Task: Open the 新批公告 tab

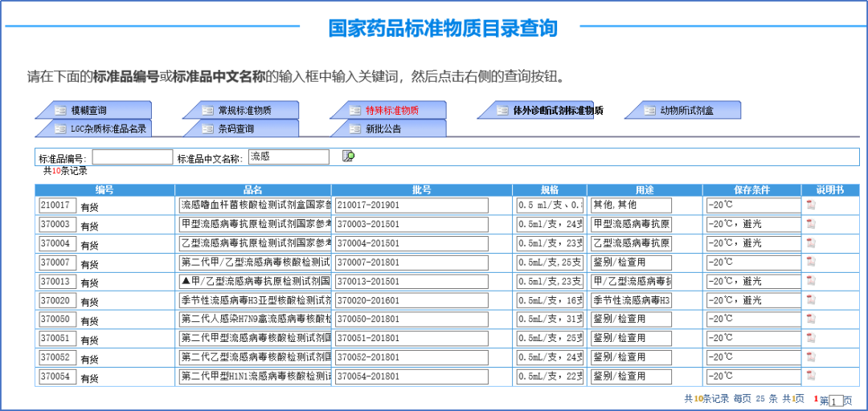Action: 388,128
